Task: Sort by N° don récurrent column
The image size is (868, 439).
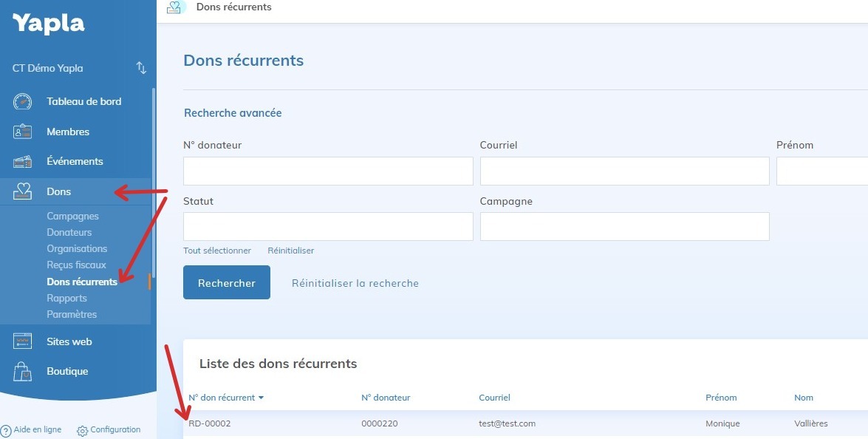Action: (225, 398)
